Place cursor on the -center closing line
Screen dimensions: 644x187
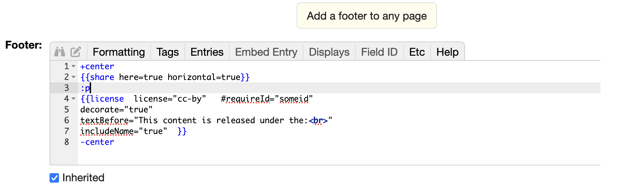[97, 142]
